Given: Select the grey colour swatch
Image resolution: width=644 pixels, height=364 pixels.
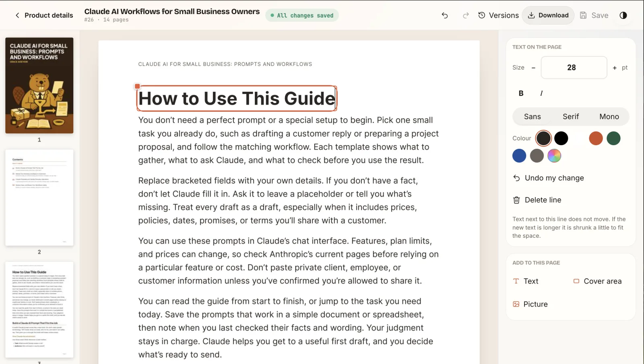Looking at the screenshot, I should [x=537, y=156].
